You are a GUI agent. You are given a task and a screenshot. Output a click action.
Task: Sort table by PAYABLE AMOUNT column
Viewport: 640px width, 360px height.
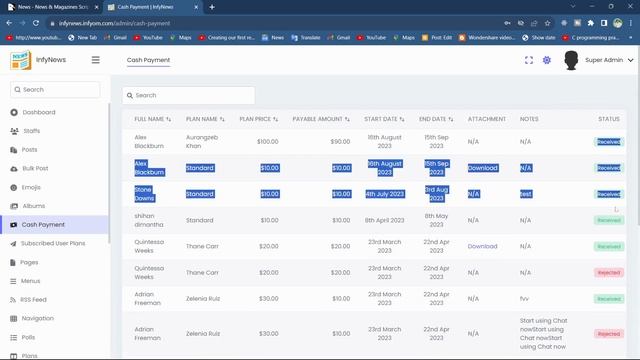321,119
